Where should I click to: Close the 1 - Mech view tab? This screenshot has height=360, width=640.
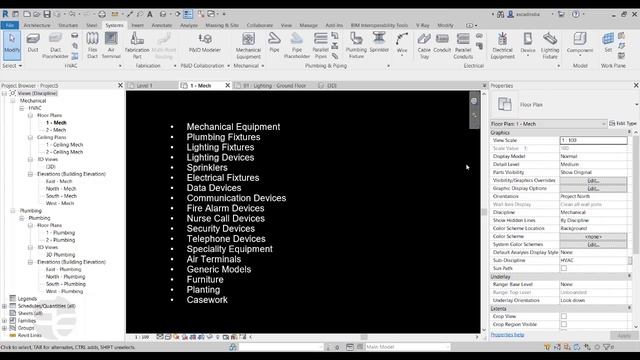click(x=228, y=86)
